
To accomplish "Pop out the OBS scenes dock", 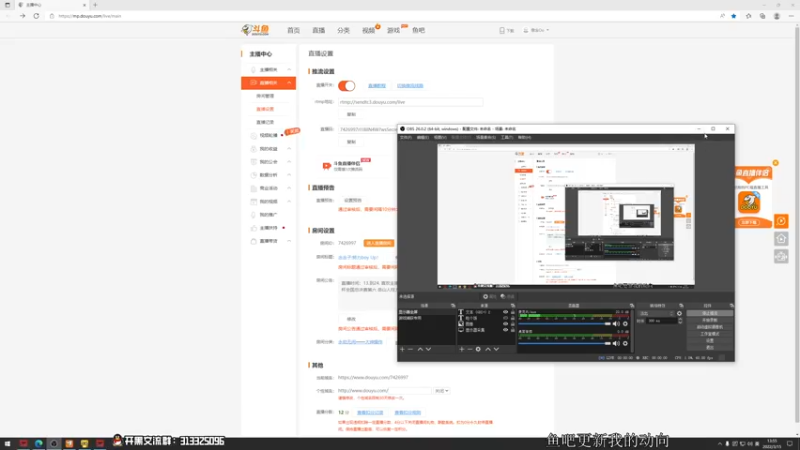I will click(x=453, y=306).
